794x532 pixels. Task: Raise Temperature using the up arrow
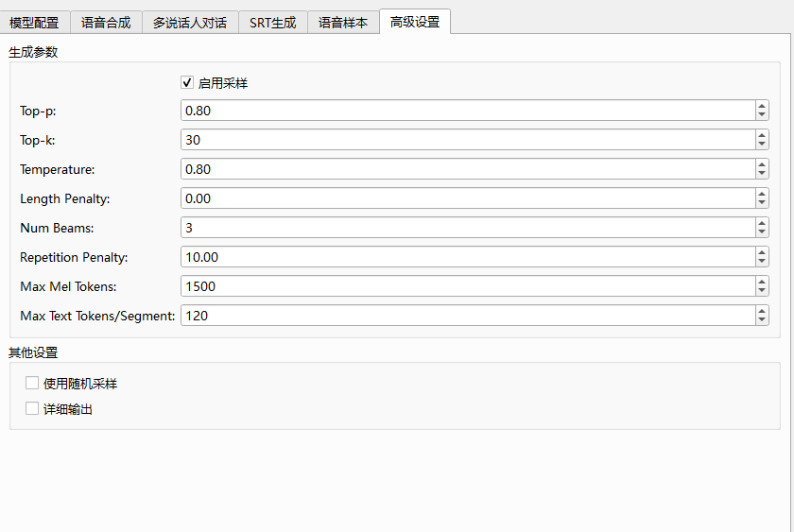(x=762, y=164)
